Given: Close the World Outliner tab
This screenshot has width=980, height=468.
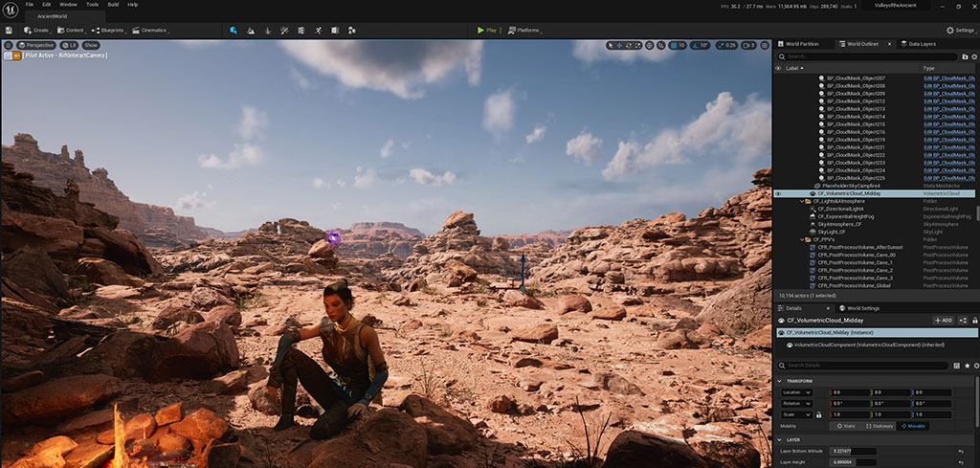Looking at the screenshot, I should click(890, 44).
